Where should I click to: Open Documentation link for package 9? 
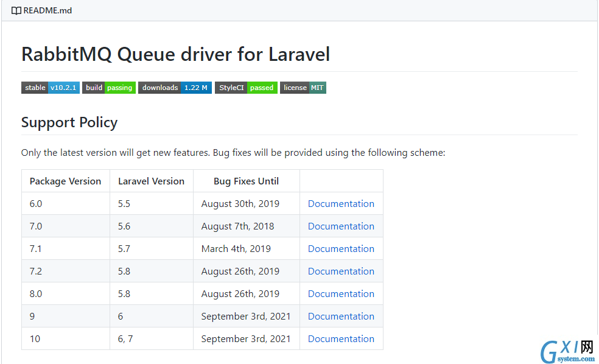click(341, 317)
